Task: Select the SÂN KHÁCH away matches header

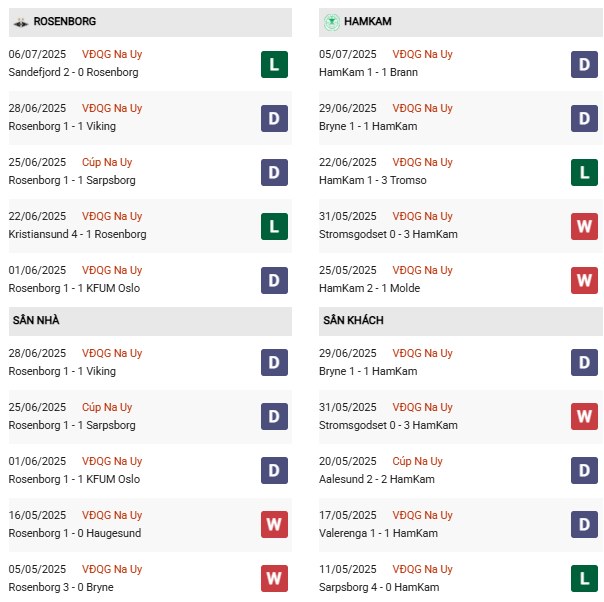Action: [353, 320]
